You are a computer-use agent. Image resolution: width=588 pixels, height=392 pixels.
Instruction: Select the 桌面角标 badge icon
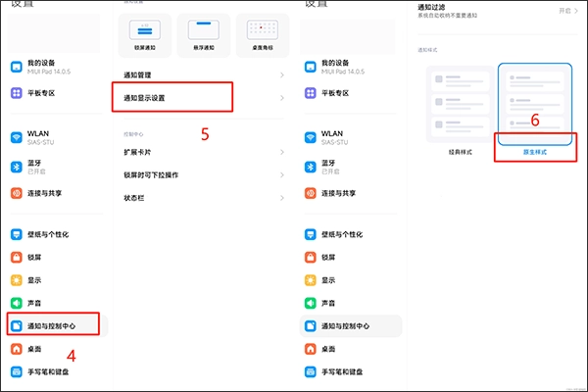(261, 32)
